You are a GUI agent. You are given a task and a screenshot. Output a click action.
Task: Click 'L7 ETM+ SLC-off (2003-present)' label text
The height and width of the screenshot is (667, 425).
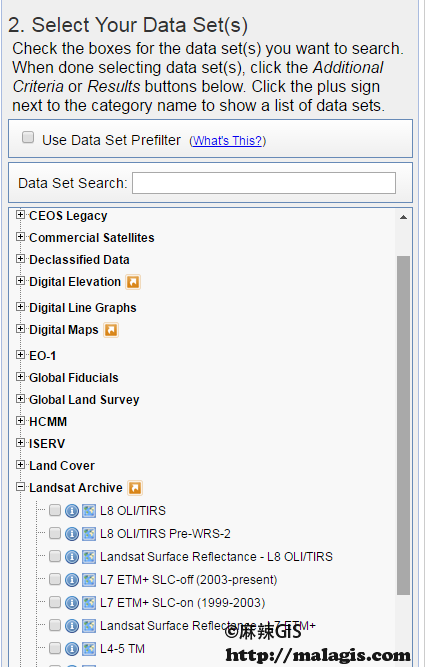point(188,580)
